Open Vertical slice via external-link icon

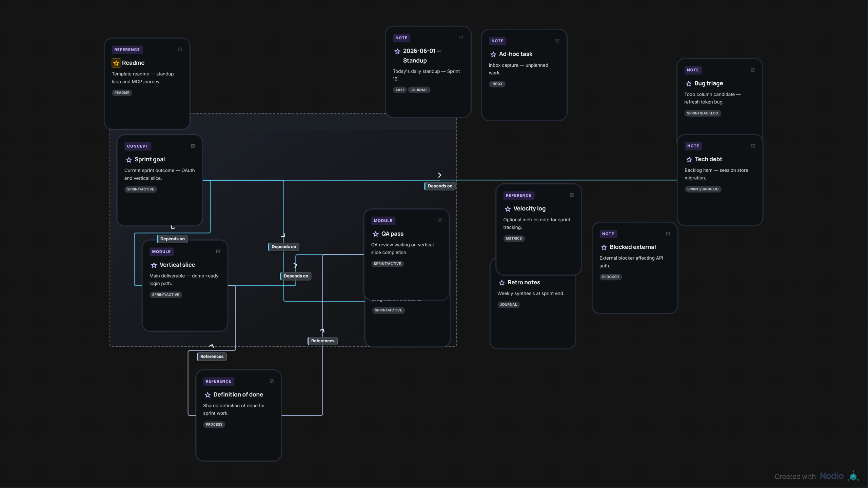[x=218, y=251]
